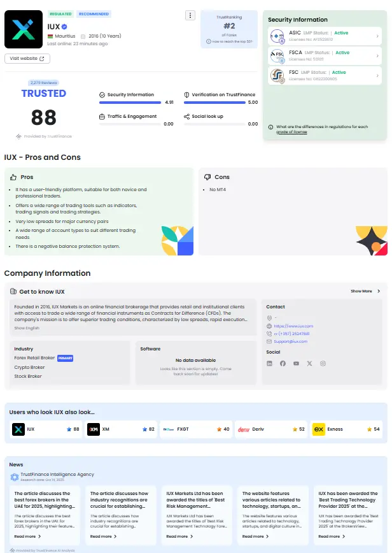Click the IUX logo image
This screenshot has height=553, width=392.
tap(24, 29)
